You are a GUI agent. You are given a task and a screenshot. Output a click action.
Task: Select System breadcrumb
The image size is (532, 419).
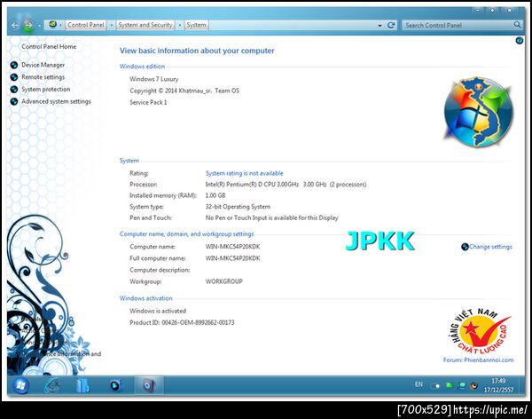(196, 25)
